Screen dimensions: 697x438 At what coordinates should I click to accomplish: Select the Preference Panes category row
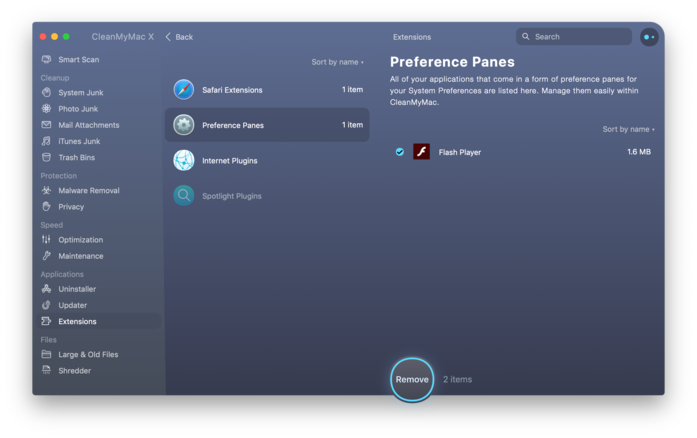tap(267, 125)
